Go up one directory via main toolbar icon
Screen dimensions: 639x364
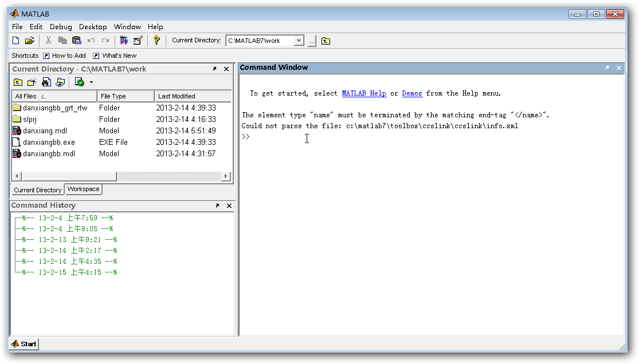pyautogui.click(x=326, y=41)
